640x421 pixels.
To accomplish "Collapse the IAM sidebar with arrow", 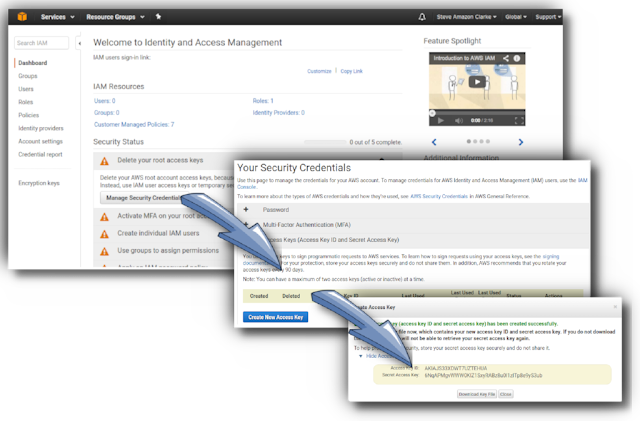I will tap(80, 43).
